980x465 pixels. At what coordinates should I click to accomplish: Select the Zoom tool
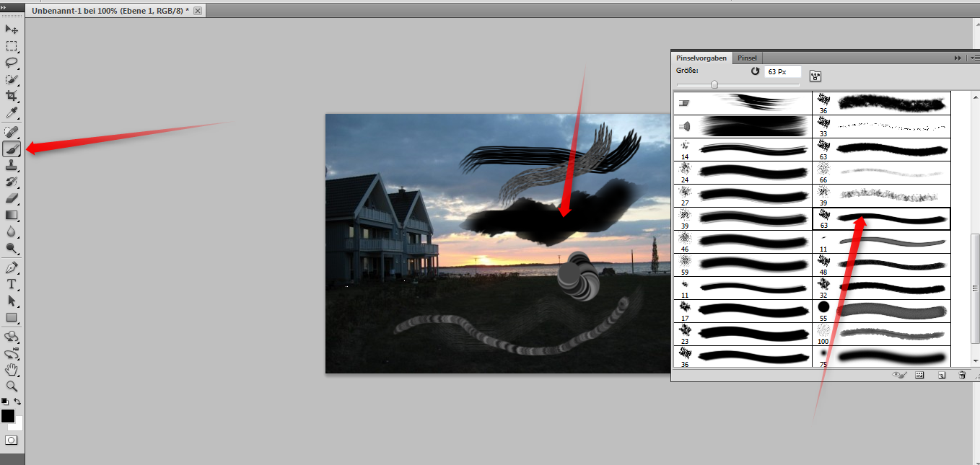pos(10,386)
